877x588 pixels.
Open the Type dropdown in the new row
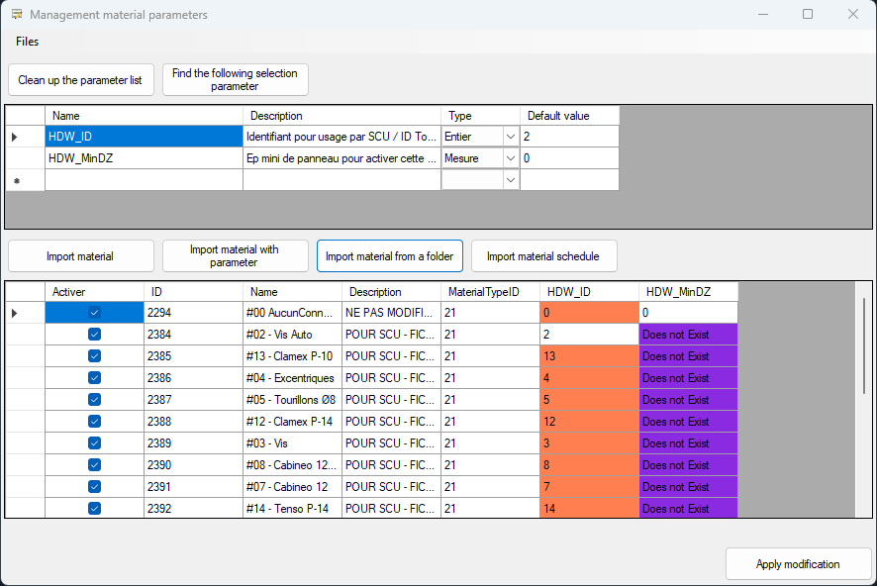tap(510, 180)
